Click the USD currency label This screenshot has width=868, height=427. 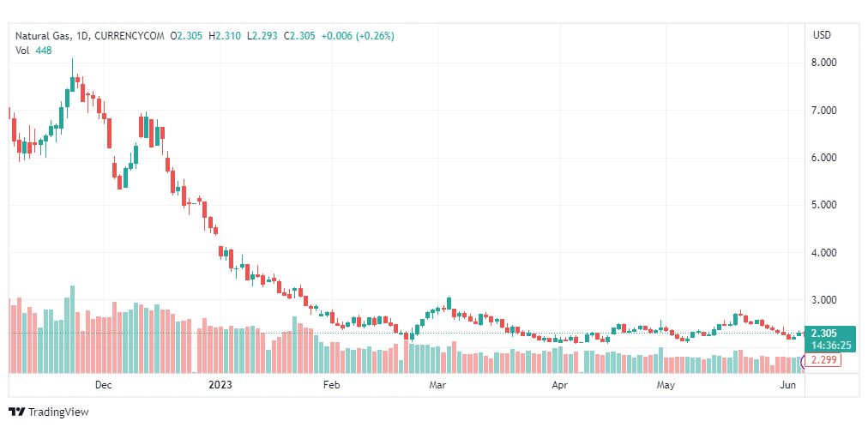(822, 35)
